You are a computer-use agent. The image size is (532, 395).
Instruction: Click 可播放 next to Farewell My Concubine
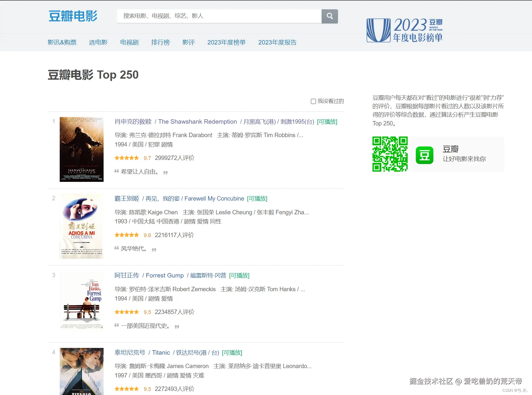(257, 199)
